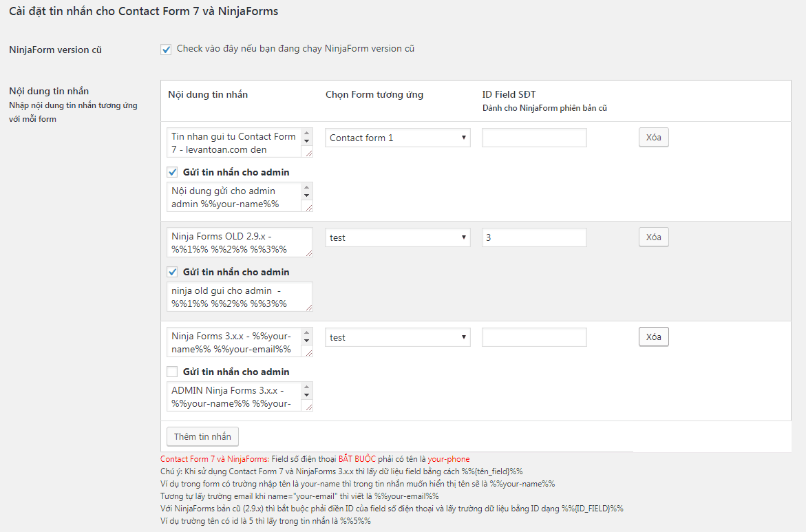
Task: Click the ID Field SĐT input containing '3'
Action: (x=534, y=237)
